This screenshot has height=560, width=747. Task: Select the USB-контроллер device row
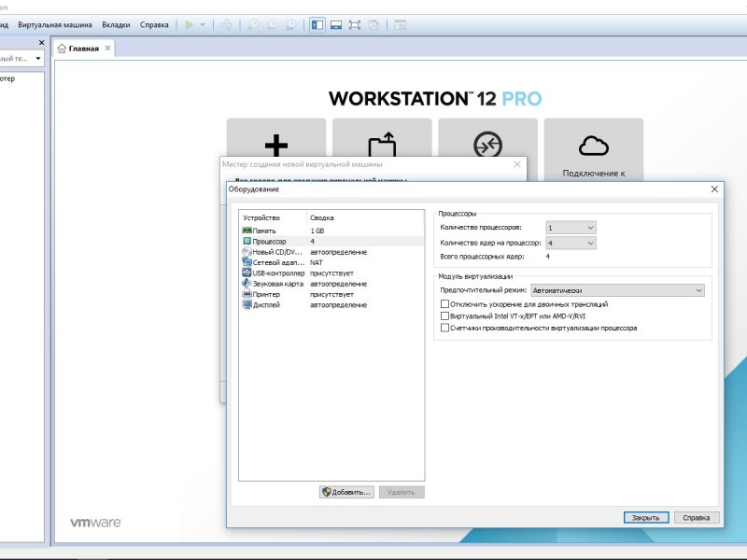pos(332,273)
